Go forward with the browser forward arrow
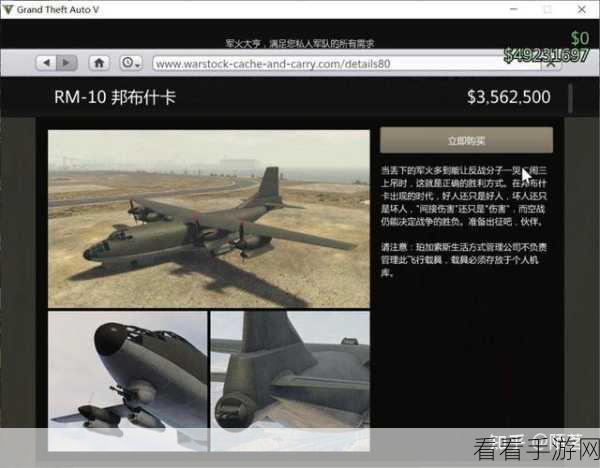This screenshot has width=600, height=468. click(x=67, y=63)
